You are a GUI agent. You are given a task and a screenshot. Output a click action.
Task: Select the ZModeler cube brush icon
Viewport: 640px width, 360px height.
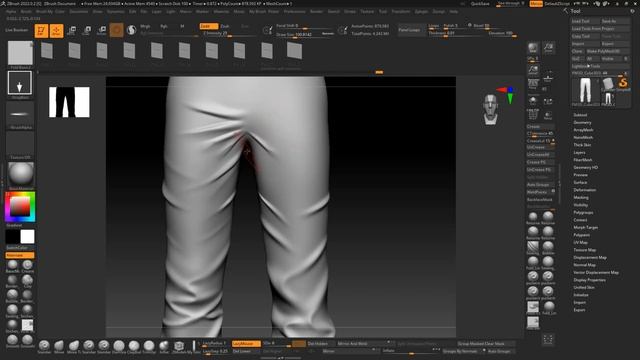pos(179,346)
